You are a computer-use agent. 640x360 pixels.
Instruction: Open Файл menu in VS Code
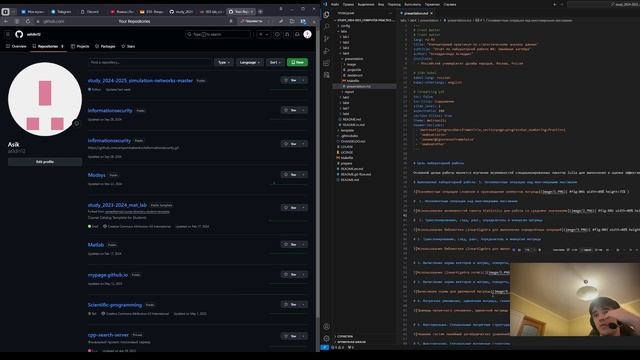tap(335, 4)
